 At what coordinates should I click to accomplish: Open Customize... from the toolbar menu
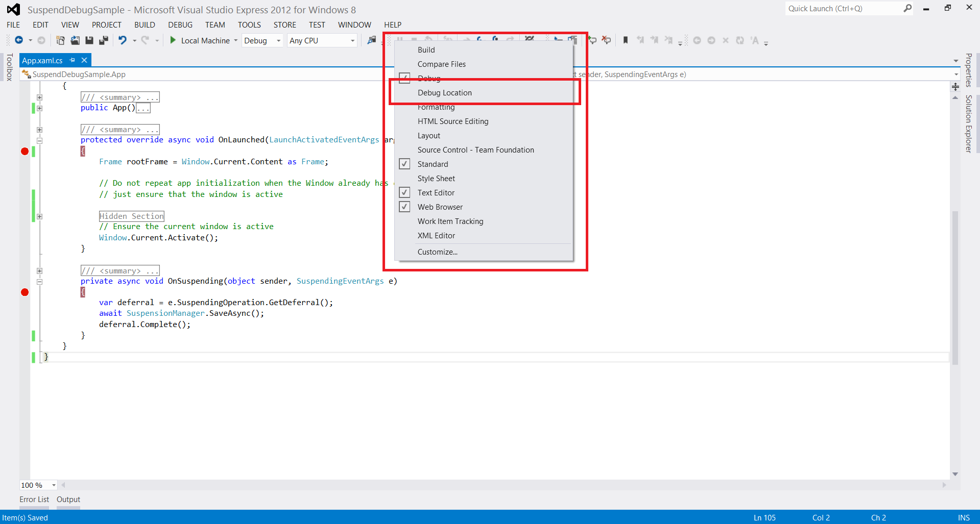[484, 252]
